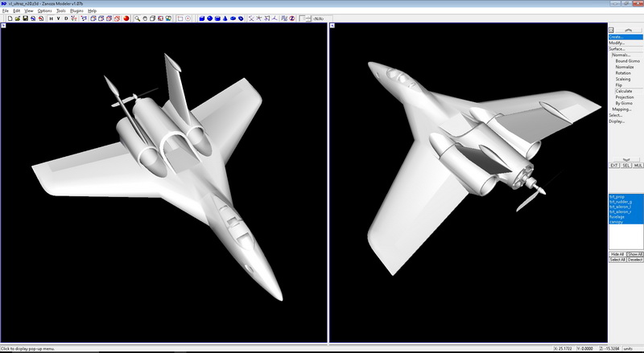Open the Help menu
The width and height of the screenshot is (644, 353).
tap(93, 10)
